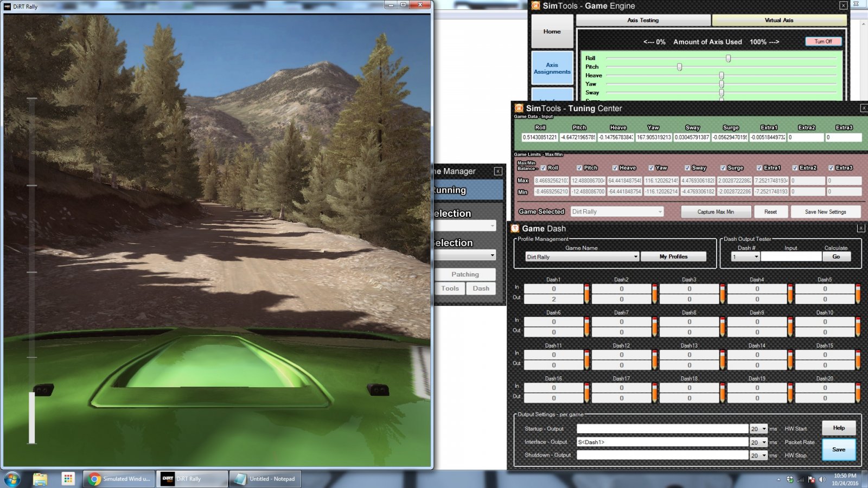Open Game Selected dropdown in Tuning Center
Image resolution: width=868 pixels, height=488 pixels.
click(x=617, y=211)
